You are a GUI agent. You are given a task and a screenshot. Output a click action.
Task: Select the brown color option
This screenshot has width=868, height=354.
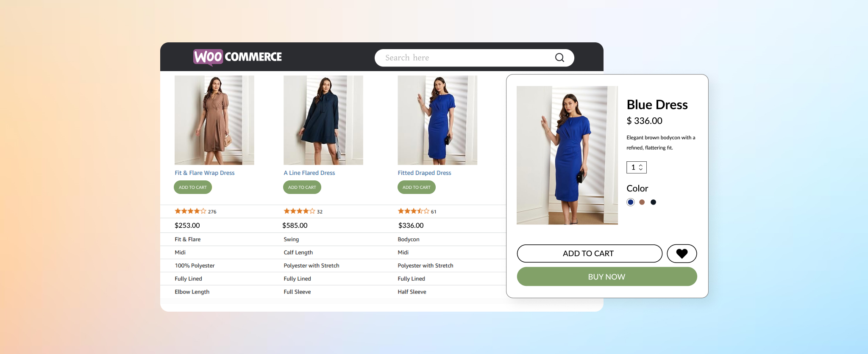[642, 202]
